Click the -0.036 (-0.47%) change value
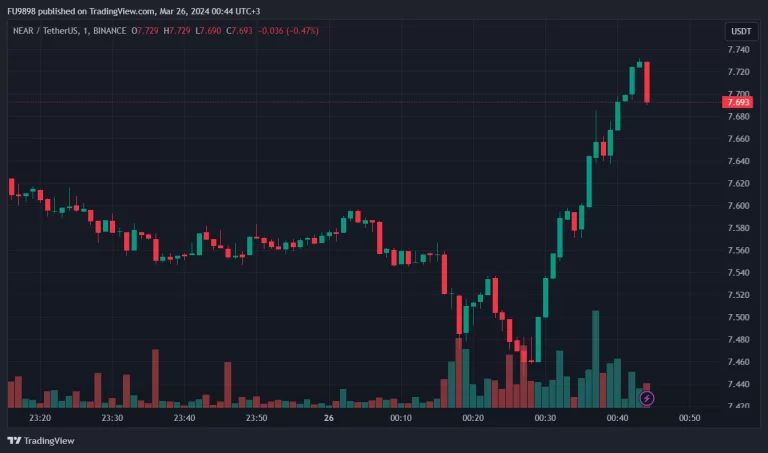 coord(289,31)
